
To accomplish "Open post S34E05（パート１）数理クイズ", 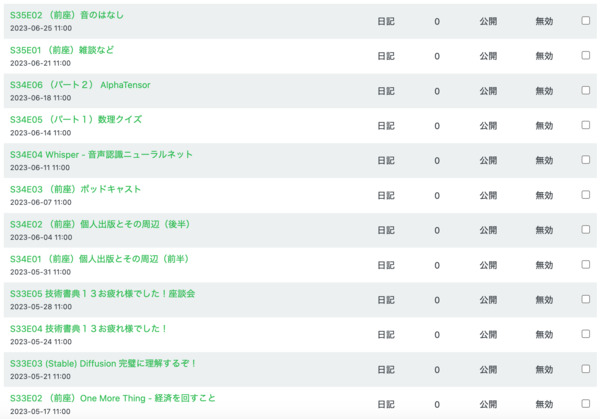I will pyautogui.click(x=76, y=119).
